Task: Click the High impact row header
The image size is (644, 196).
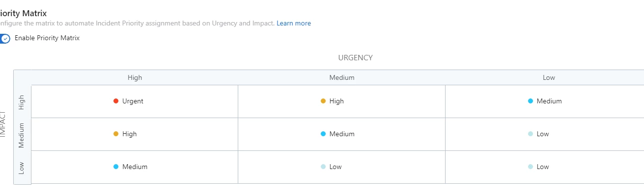Action: coord(22,102)
